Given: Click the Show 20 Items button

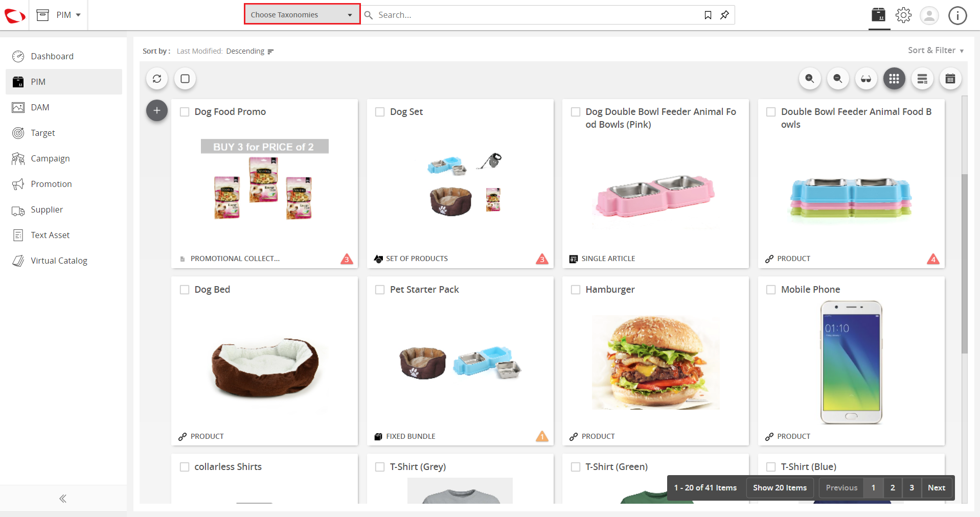Looking at the screenshot, I should pyautogui.click(x=780, y=488).
